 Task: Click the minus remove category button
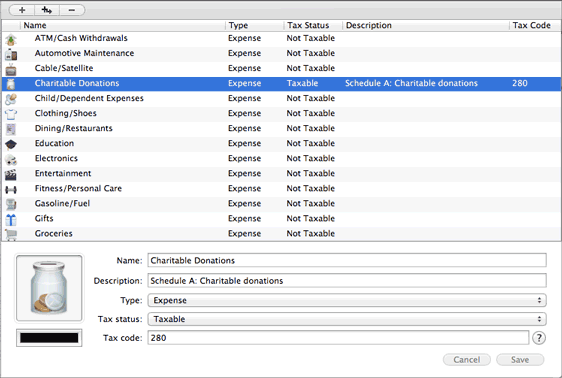(x=72, y=10)
